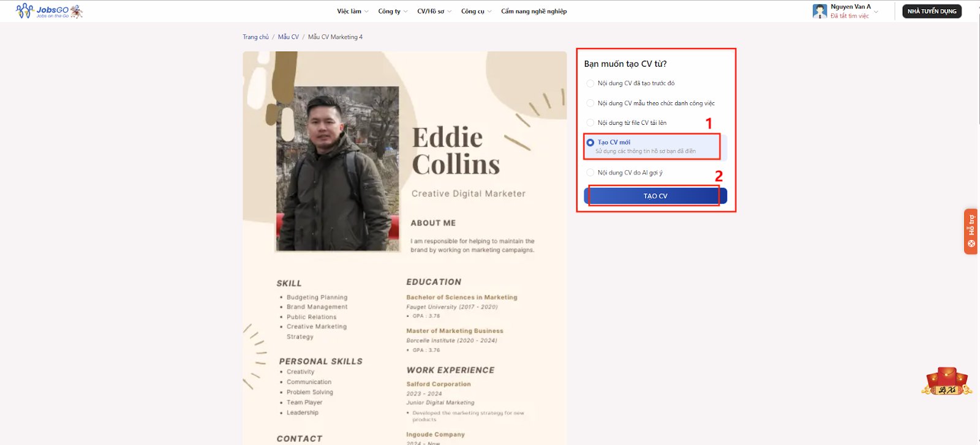The width and height of the screenshot is (980, 445).
Task: Open the Hỗ trợ support widget
Action: (x=971, y=231)
